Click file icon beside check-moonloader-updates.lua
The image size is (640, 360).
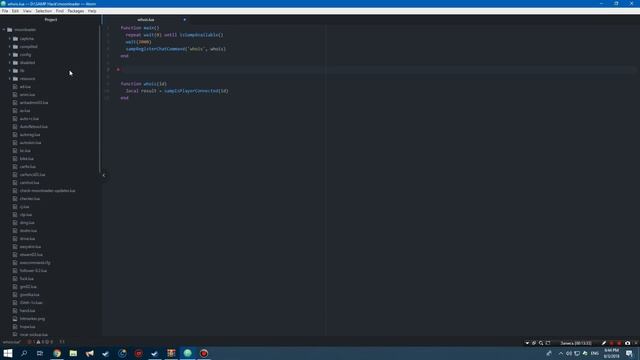15,191
